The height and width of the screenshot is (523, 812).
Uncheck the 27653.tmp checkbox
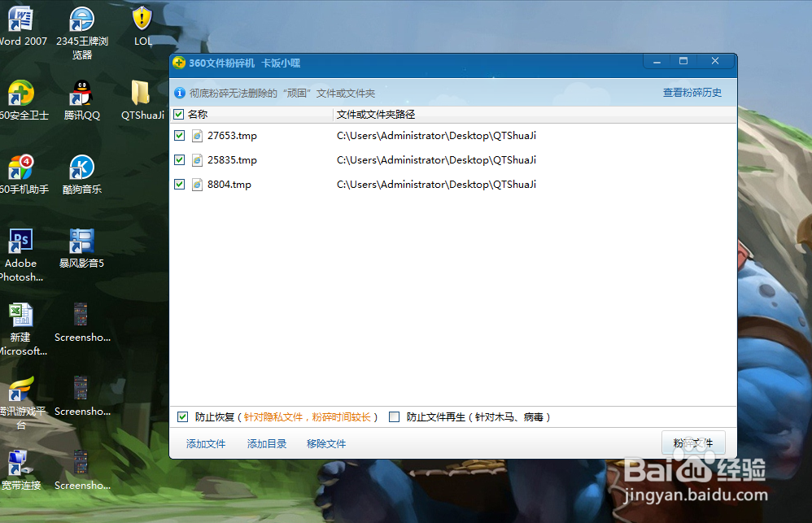tap(179, 136)
